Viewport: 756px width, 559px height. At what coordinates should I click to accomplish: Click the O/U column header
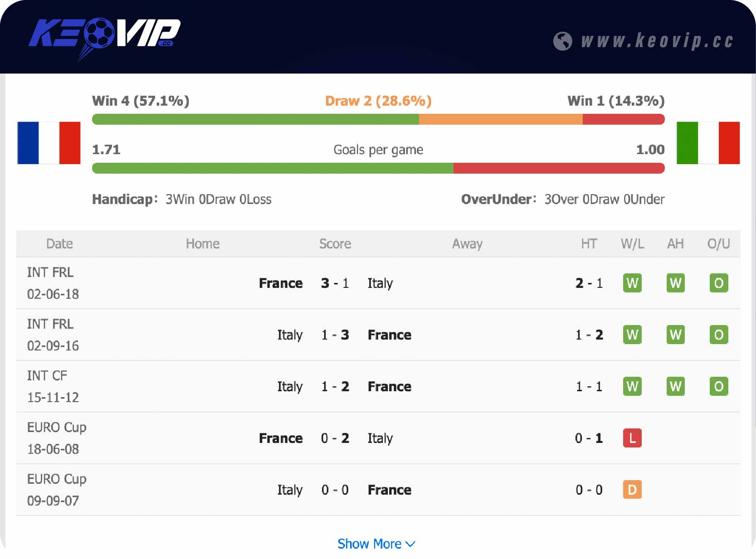pyautogui.click(x=718, y=244)
